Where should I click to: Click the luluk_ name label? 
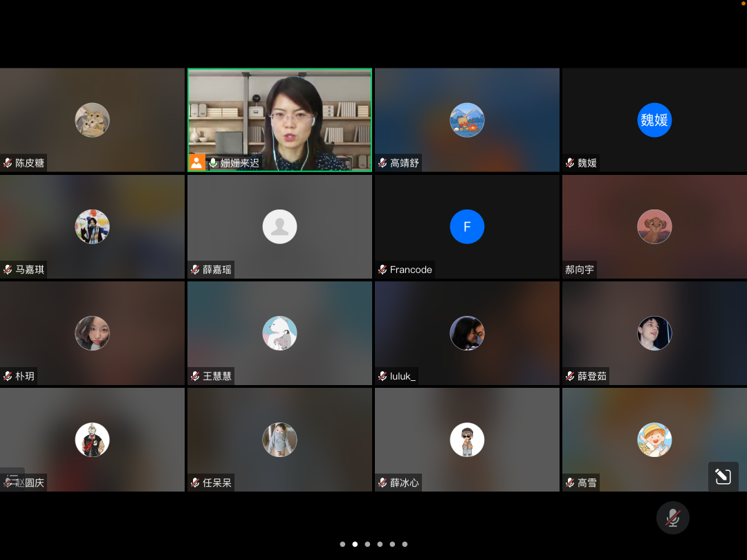pyautogui.click(x=403, y=376)
